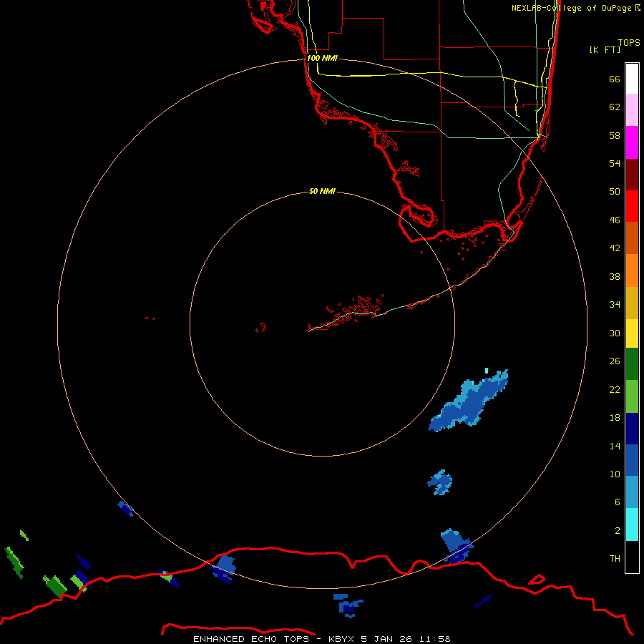The width and height of the screenshot is (644, 644).
Task: Select the light green 22-26 legend swatch
Action: 632,396
